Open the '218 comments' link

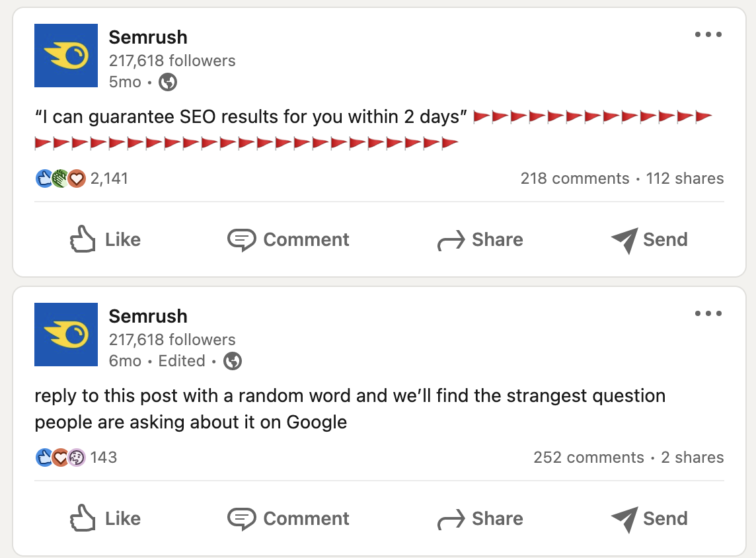576,178
